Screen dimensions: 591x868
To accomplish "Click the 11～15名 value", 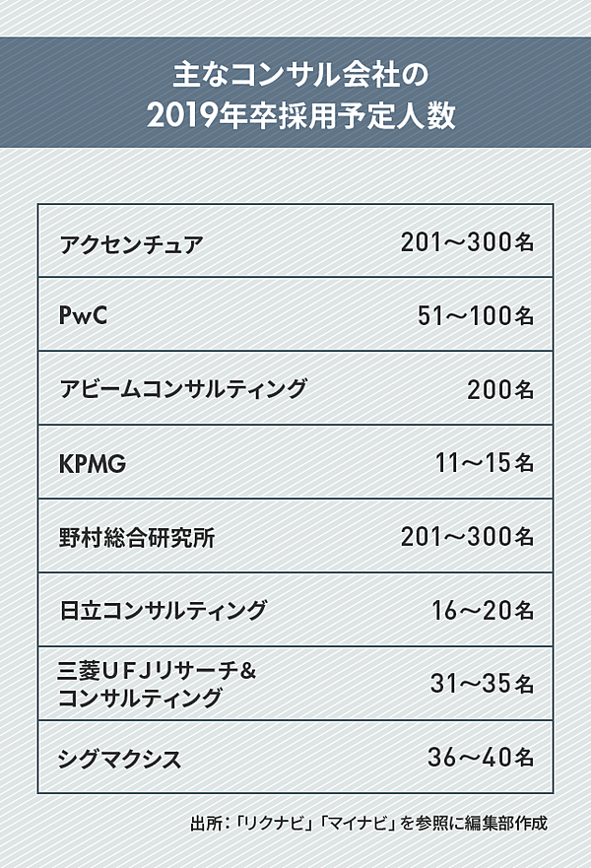I will (x=484, y=462).
